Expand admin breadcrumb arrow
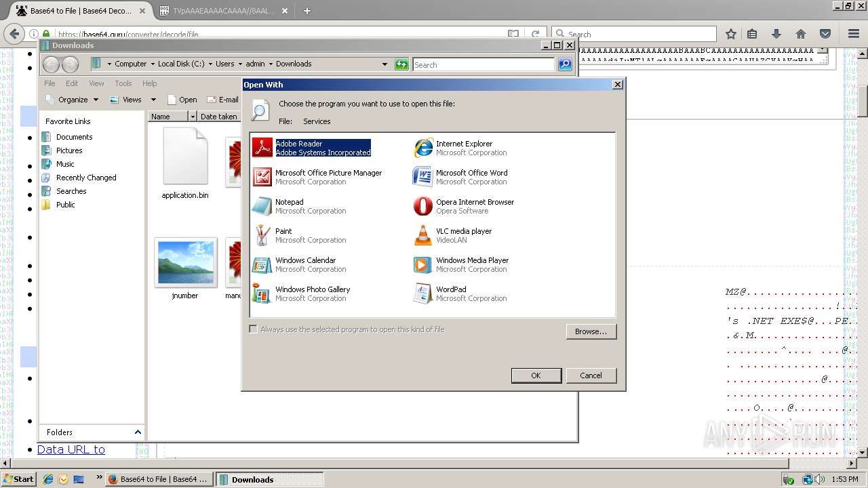Viewport: 868px width, 488px height. pyautogui.click(x=271, y=64)
